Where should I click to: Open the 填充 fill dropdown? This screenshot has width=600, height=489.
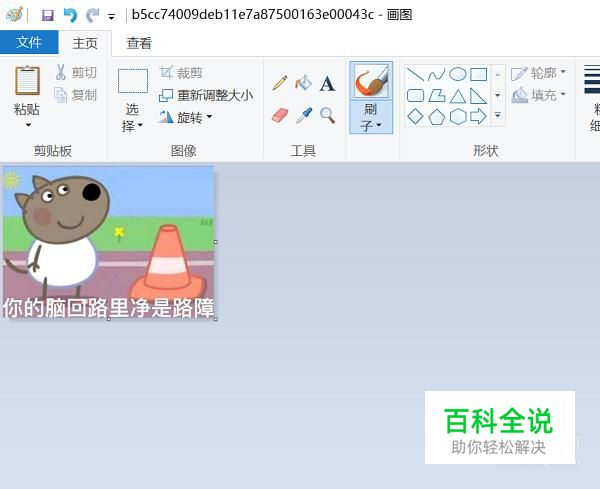[x=538, y=95]
